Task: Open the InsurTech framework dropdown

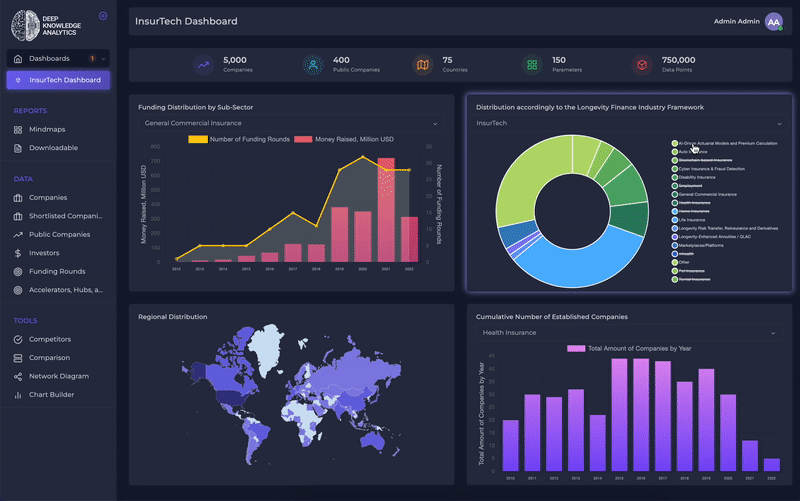Action: (x=629, y=123)
